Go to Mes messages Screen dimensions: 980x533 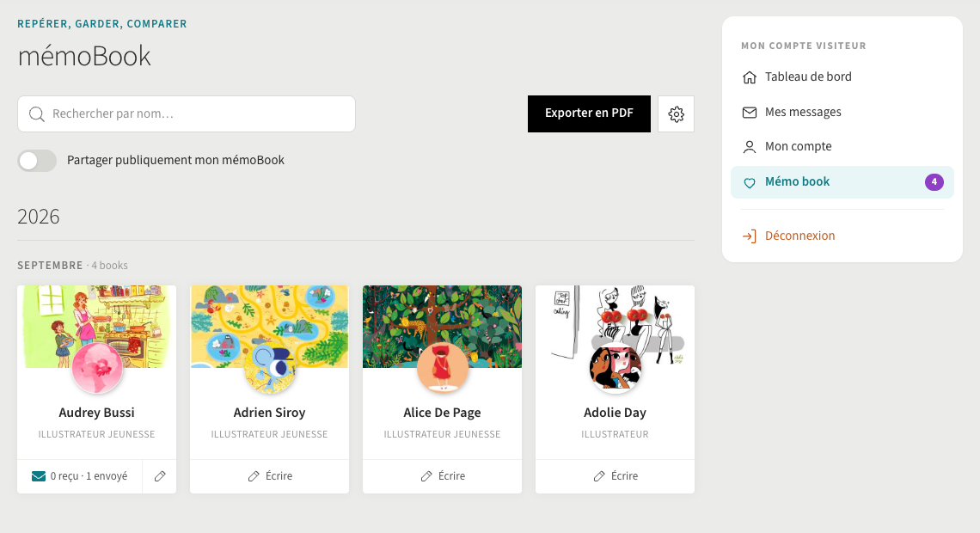842,112
